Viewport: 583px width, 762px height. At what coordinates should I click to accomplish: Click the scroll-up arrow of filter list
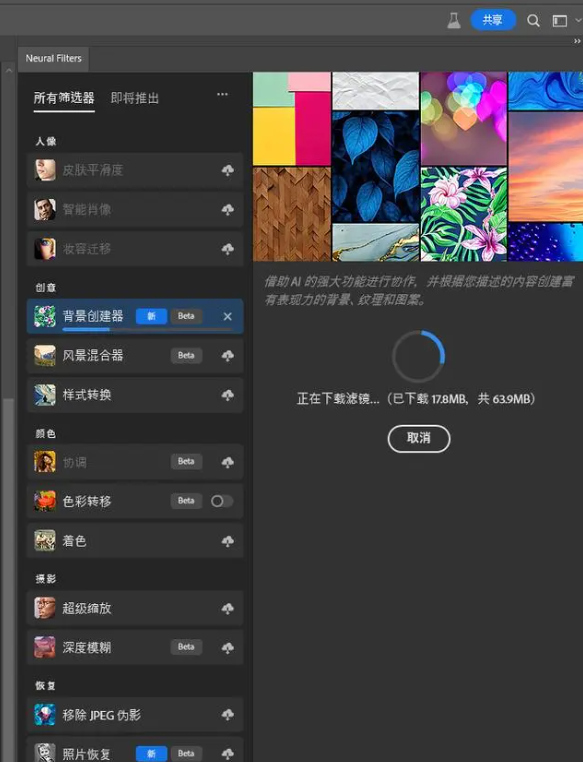(9, 70)
